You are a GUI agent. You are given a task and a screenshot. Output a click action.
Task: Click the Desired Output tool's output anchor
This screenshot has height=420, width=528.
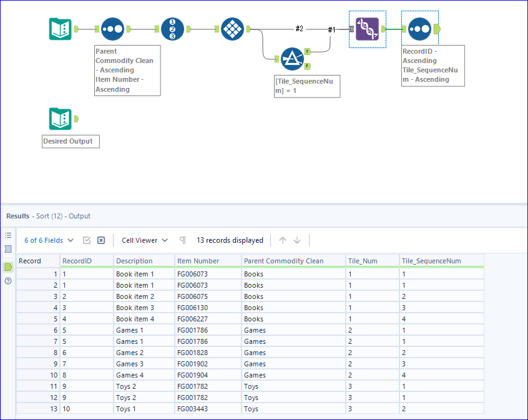pyautogui.click(x=76, y=119)
